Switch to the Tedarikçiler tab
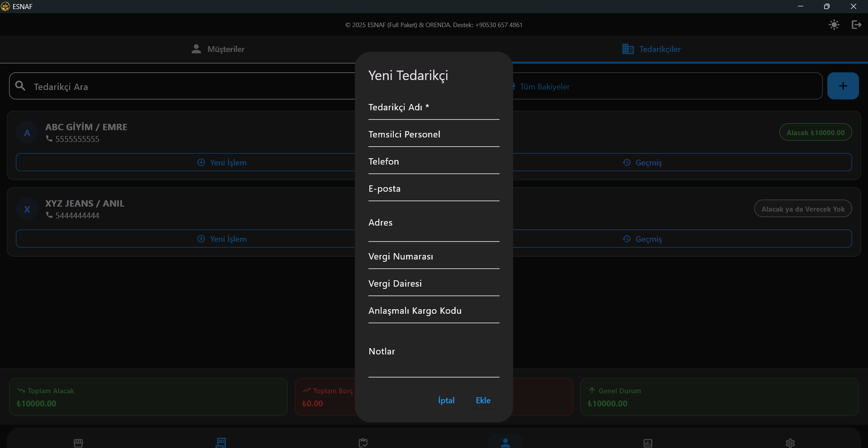Screen dimensions: 868x448 651,49
